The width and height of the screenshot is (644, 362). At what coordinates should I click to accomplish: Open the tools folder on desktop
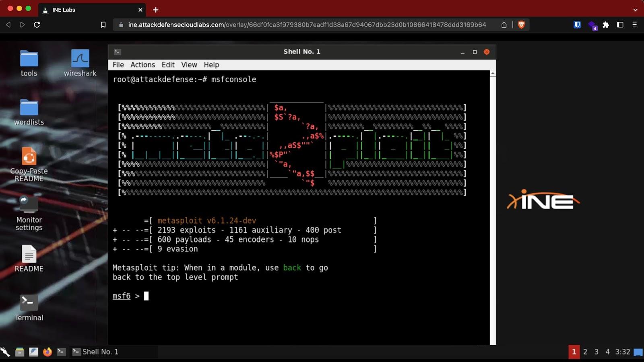pyautogui.click(x=29, y=63)
